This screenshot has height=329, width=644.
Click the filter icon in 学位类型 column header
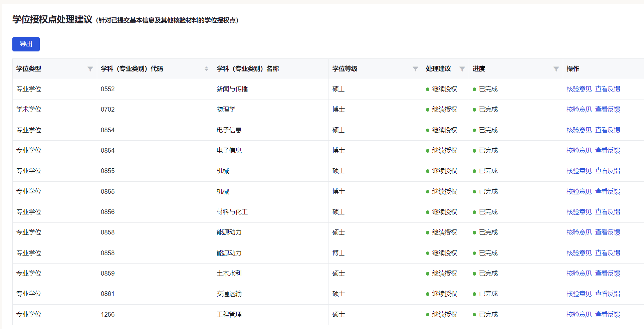(90, 69)
